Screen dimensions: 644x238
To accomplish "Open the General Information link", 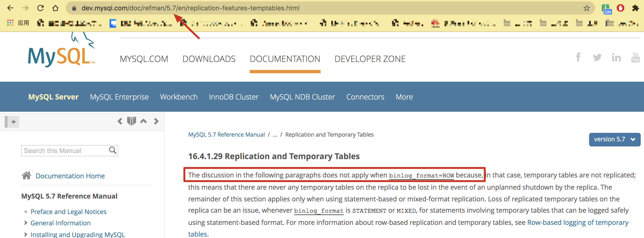I will 61,223.
